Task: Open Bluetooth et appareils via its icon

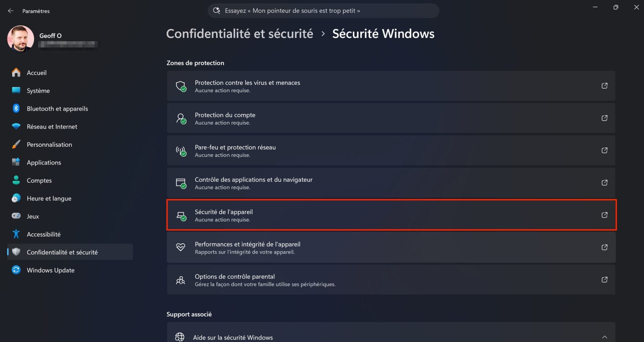Action: [x=16, y=108]
